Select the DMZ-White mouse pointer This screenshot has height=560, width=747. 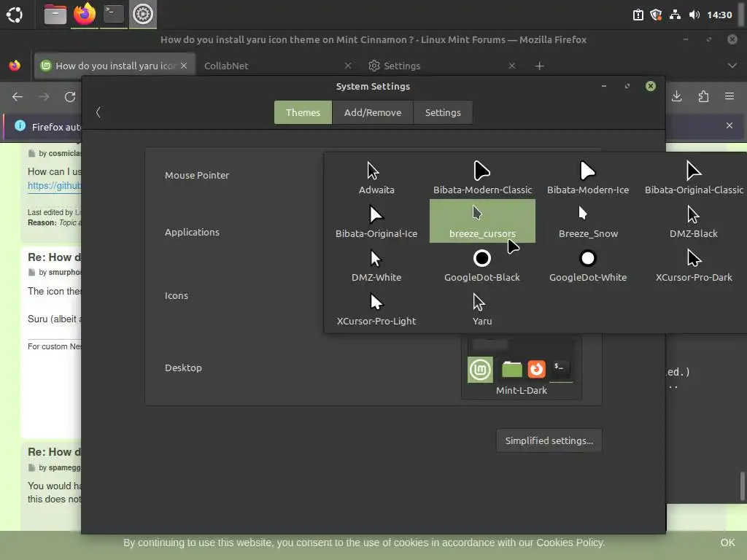pos(376,265)
